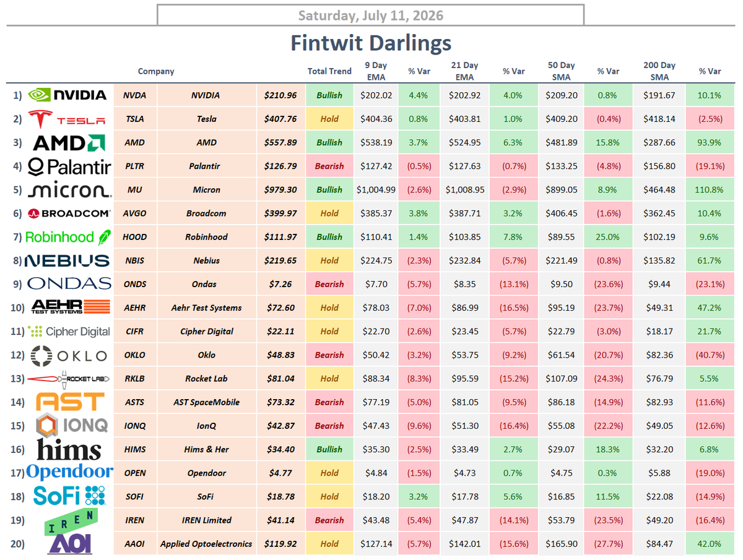Click the Tesla logo
Image resolution: width=743 pixels, height=560 pixels.
click(x=68, y=119)
